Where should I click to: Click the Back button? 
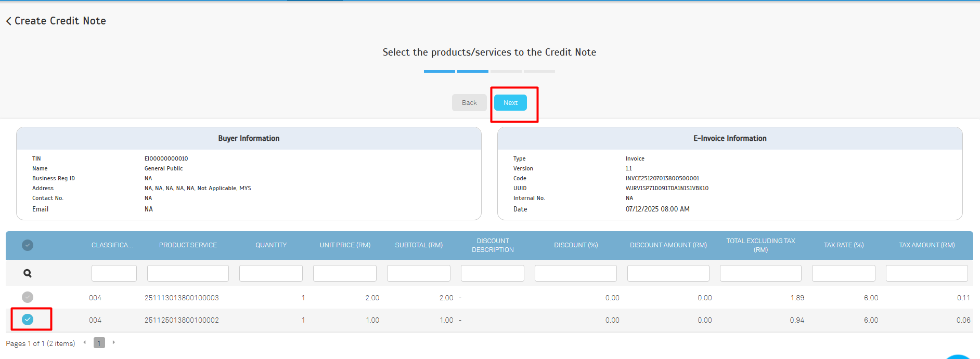click(x=469, y=103)
